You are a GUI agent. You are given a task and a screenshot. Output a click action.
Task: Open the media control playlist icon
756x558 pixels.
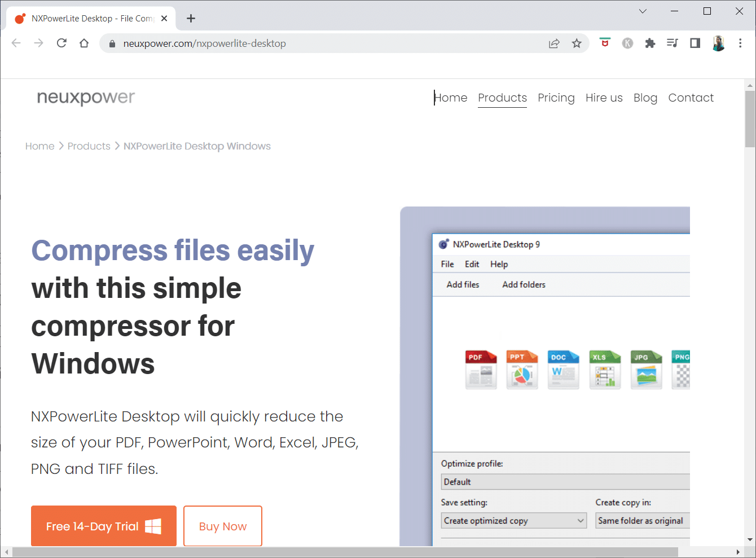tap(673, 43)
